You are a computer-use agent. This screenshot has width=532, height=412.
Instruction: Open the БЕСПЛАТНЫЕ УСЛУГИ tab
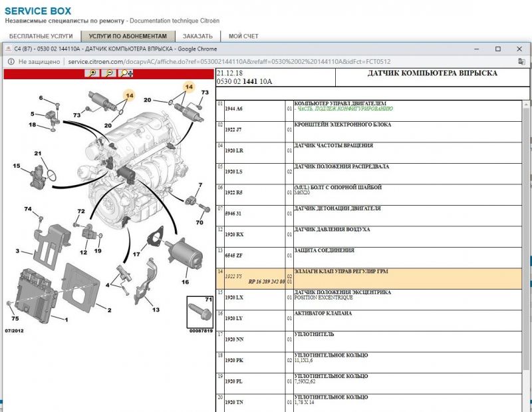tap(41, 36)
